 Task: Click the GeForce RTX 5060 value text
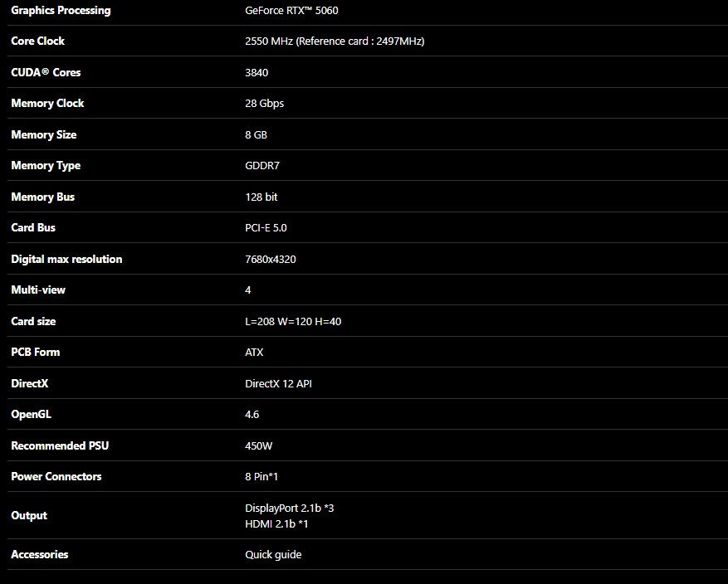(291, 10)
